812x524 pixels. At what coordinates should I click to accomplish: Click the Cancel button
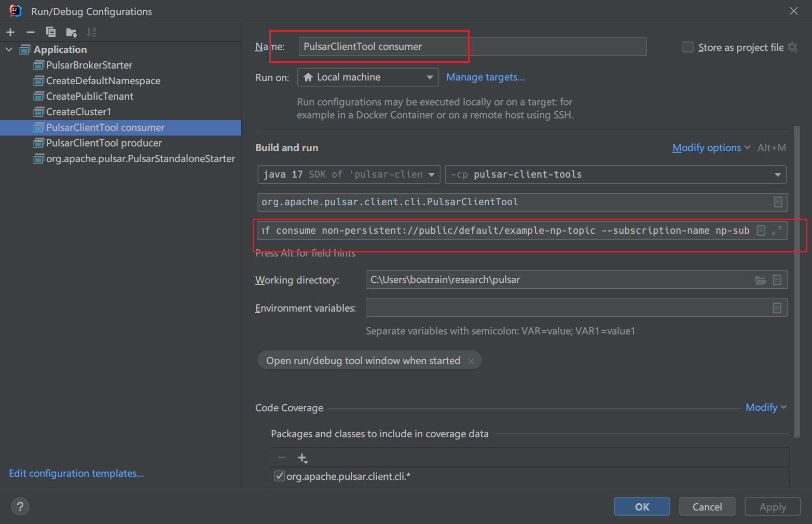(x=707, y=506)
